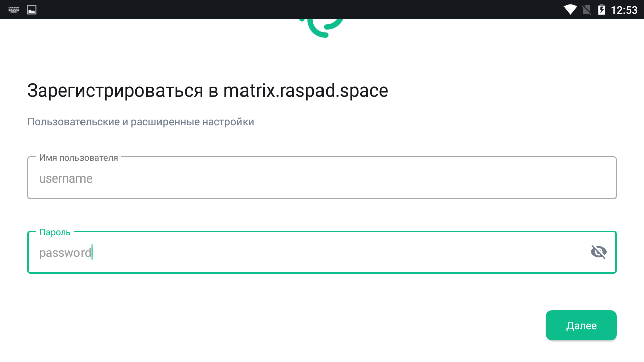Screen dimensions: 644x362
Task: Click the empty middle of the Пароль field
Action: [322, 252]
